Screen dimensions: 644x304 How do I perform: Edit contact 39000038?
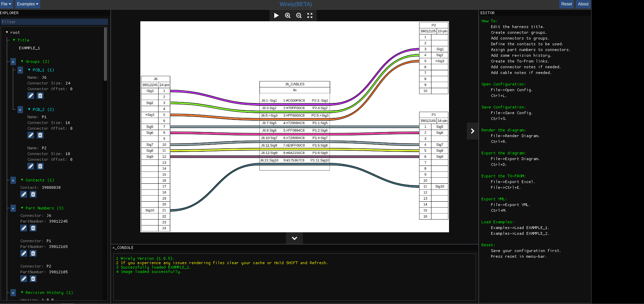24,194
